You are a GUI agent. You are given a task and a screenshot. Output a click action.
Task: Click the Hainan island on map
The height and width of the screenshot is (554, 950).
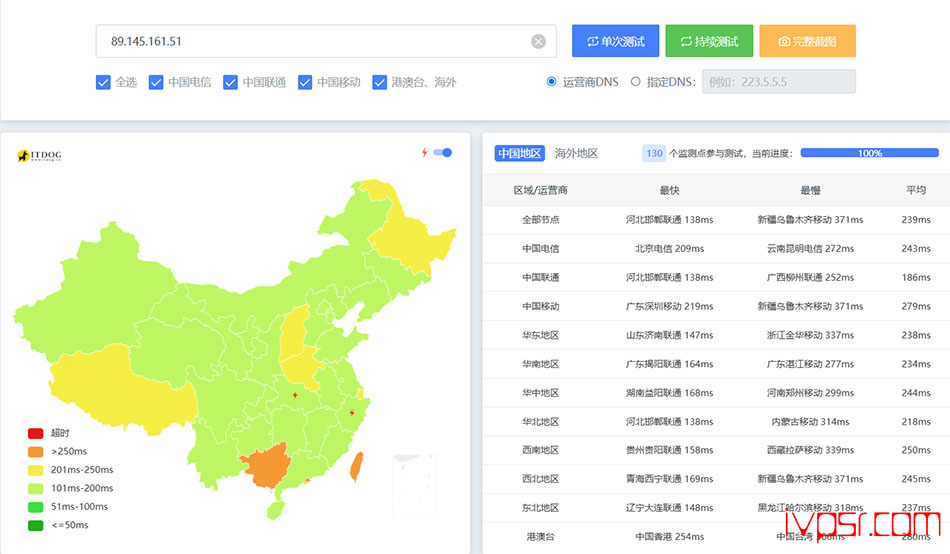coord(276,510)
